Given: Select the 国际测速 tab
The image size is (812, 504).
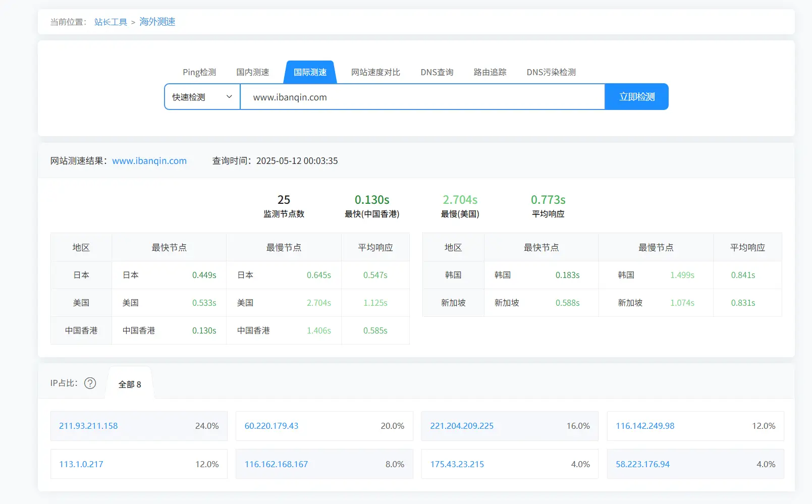Looking at the screenshot, I should (x=310, y=72).
